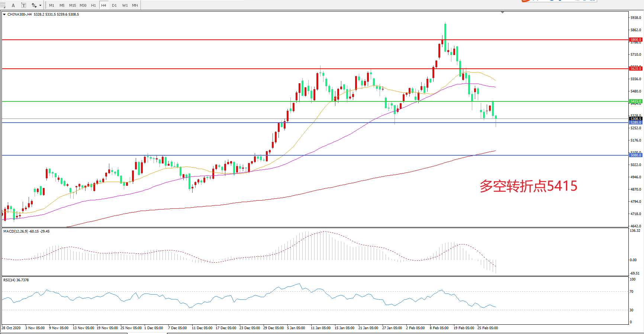Select the Fibonacci tool at toolbar edge

[3, 5]
